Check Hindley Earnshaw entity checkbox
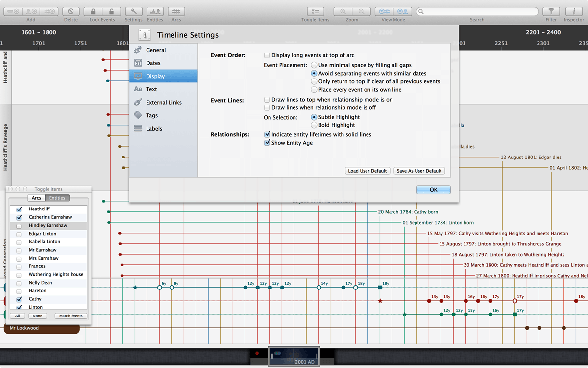588x368 pixels. [19, 226]
